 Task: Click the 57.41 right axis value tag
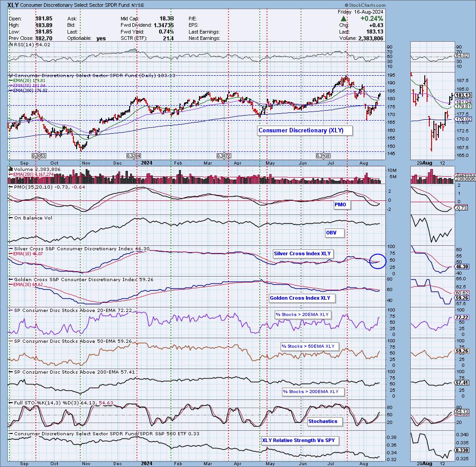[x=462, y=383]
